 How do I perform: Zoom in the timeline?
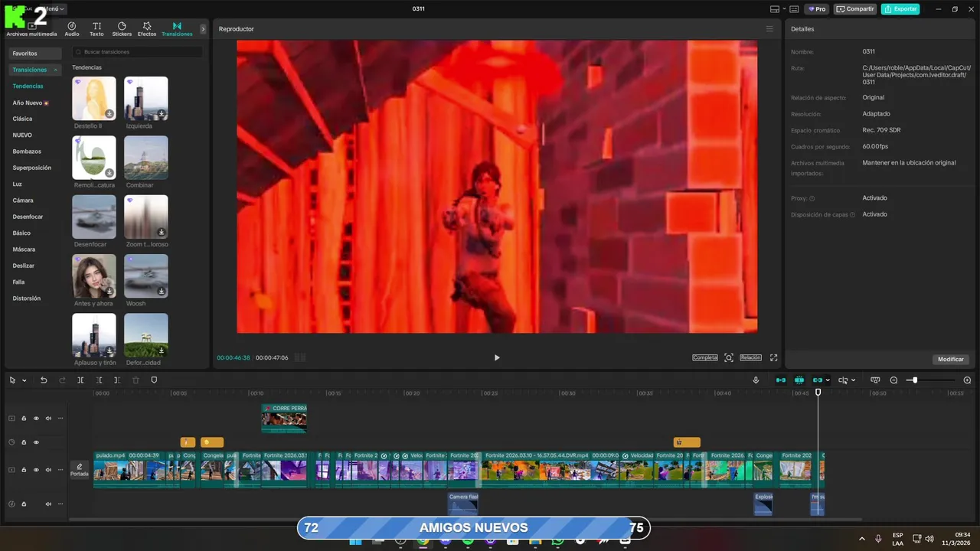click(x=967, y=380)
